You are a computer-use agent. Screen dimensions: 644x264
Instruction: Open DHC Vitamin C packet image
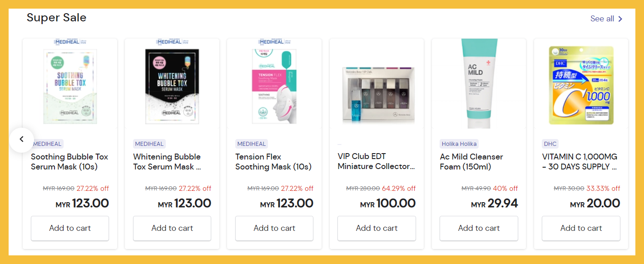point(581,85)
